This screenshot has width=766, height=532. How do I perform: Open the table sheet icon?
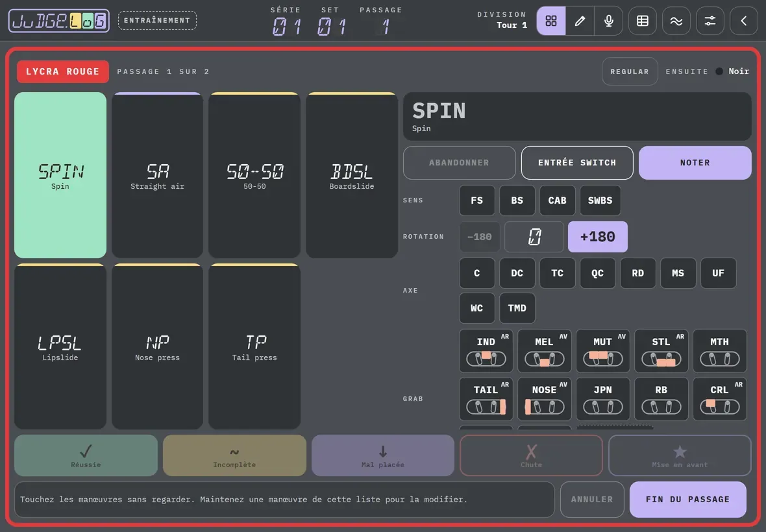coord(643,21)
